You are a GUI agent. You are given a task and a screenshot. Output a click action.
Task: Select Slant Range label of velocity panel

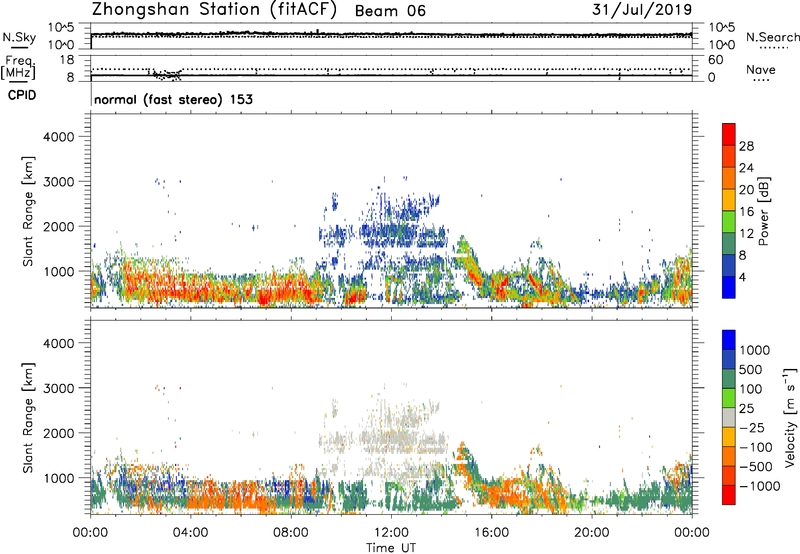(28, 418)
